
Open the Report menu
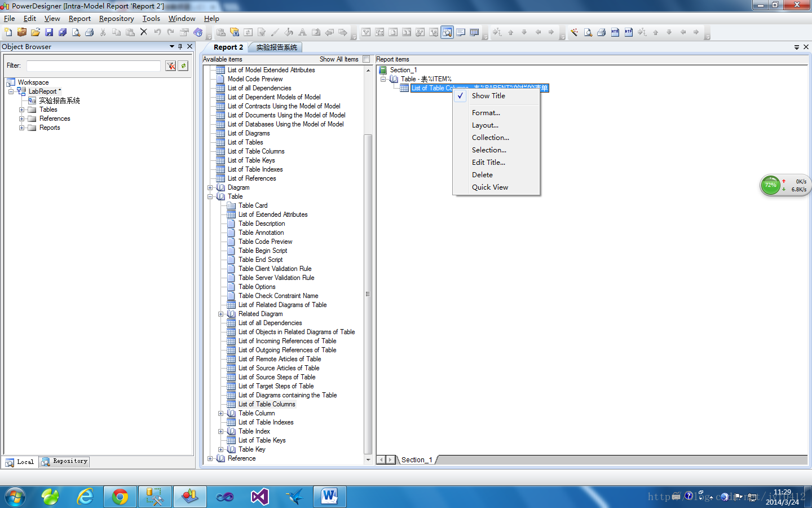coord(80,19)
